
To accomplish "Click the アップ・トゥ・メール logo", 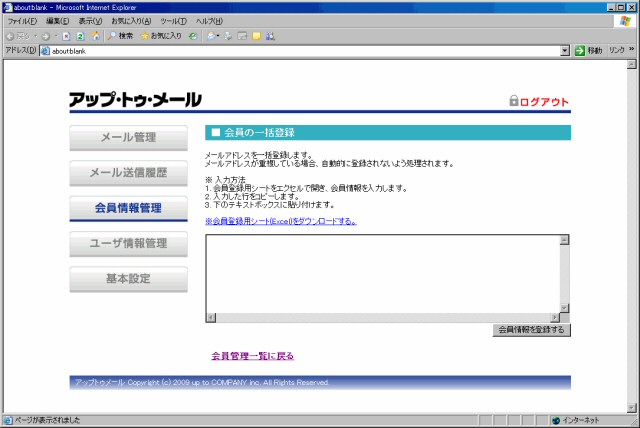I will click(136, 100).
